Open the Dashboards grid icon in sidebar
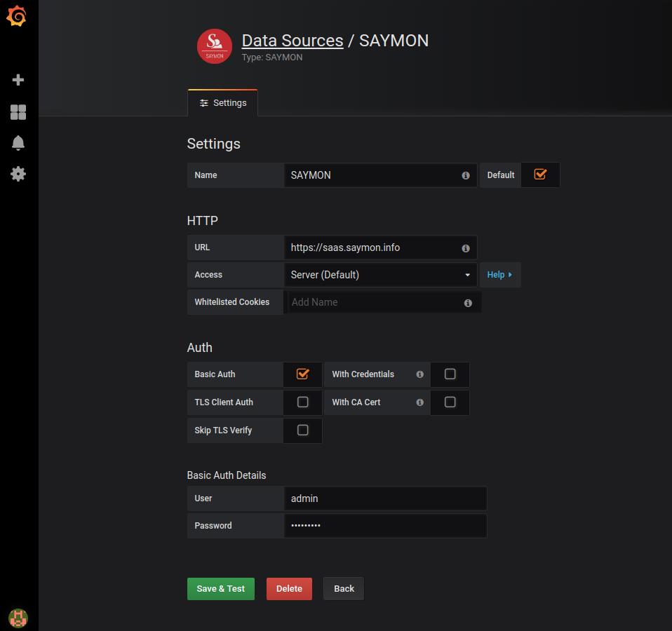 pyautogui.click(x=18, y=112)
